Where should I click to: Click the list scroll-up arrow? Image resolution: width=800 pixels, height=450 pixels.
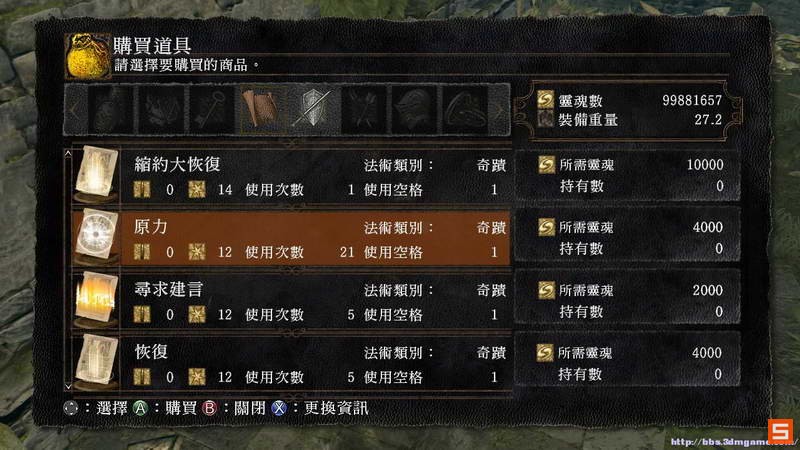pyautogui.click(x=68, y=153)
